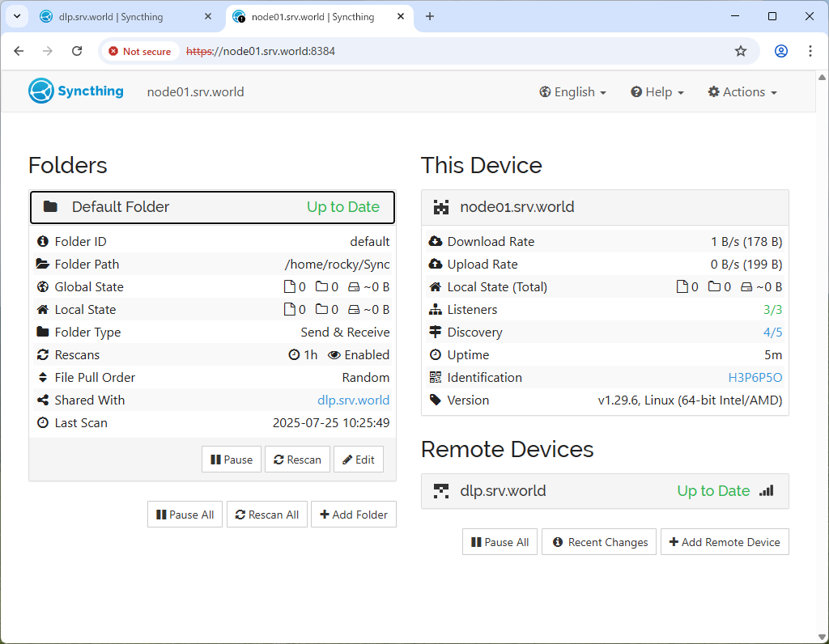
Task: Open the English language dropdown
Action: click(x=572, y=92)
